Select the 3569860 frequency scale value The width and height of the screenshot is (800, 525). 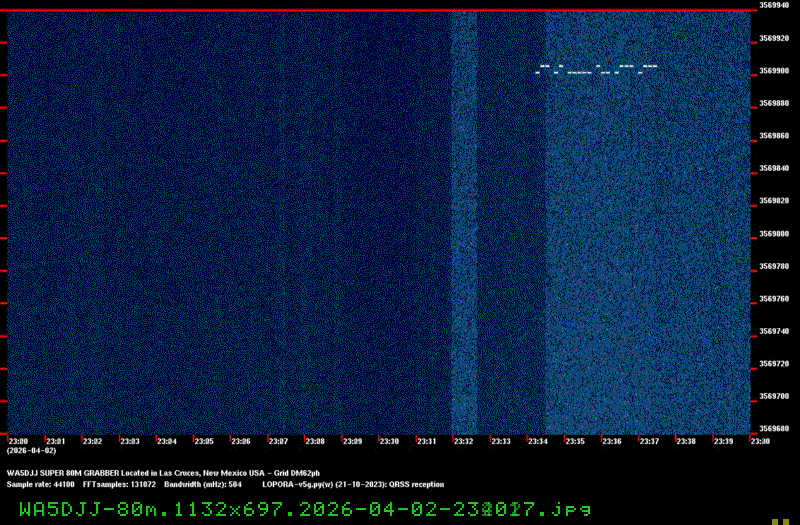click(774, 136)
